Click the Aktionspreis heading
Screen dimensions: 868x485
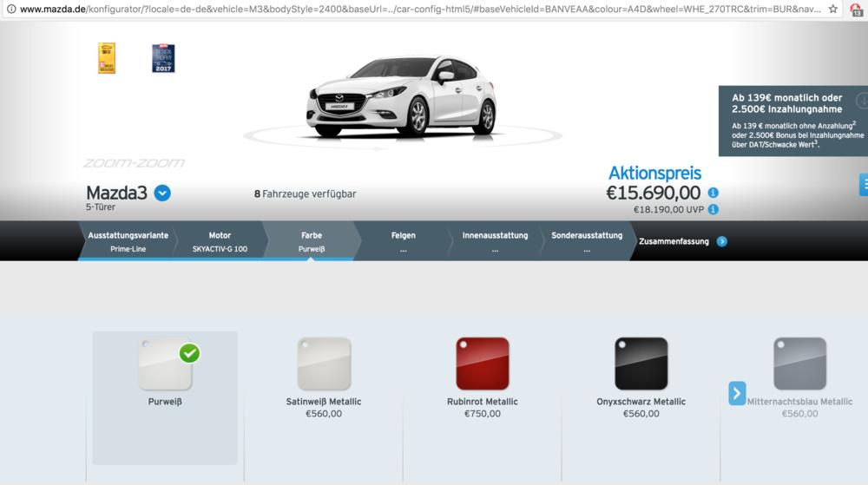coord(654,174)
